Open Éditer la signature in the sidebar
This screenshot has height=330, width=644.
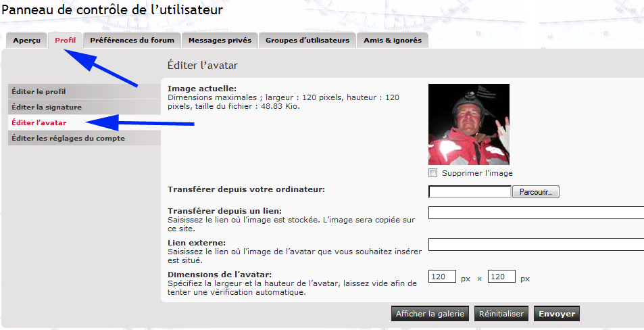47,107
